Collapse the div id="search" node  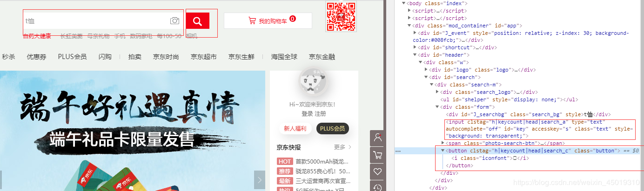pyautogui.click(x=426, y=77)
